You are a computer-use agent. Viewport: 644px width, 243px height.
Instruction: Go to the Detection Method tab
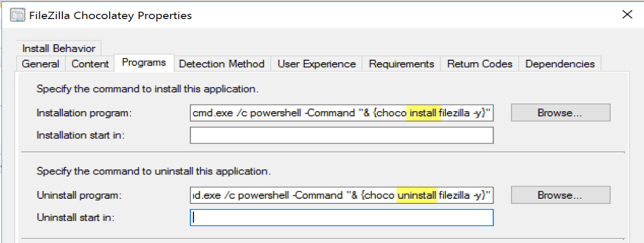[x=222, y=64]
